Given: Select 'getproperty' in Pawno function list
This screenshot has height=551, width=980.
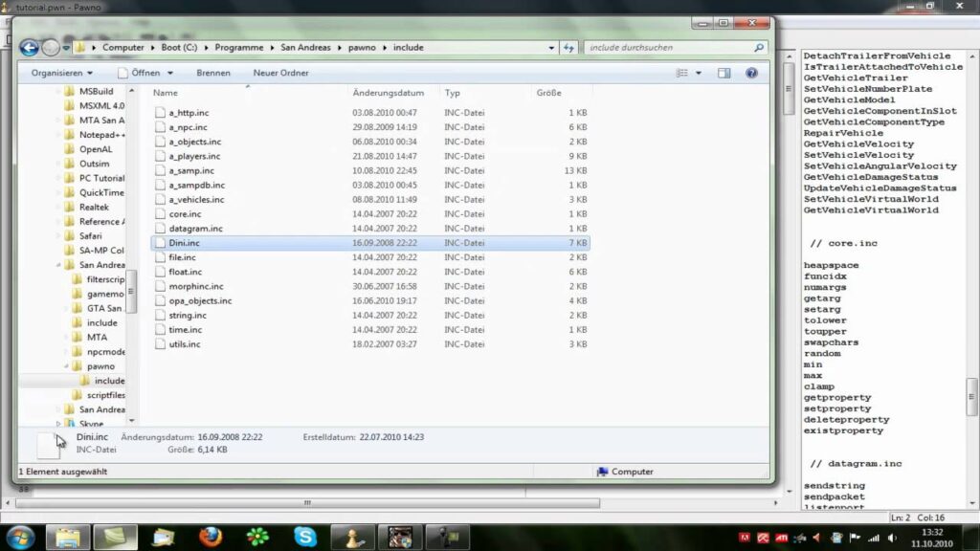Looking at the screenshot, I should (x=836, y=397).
